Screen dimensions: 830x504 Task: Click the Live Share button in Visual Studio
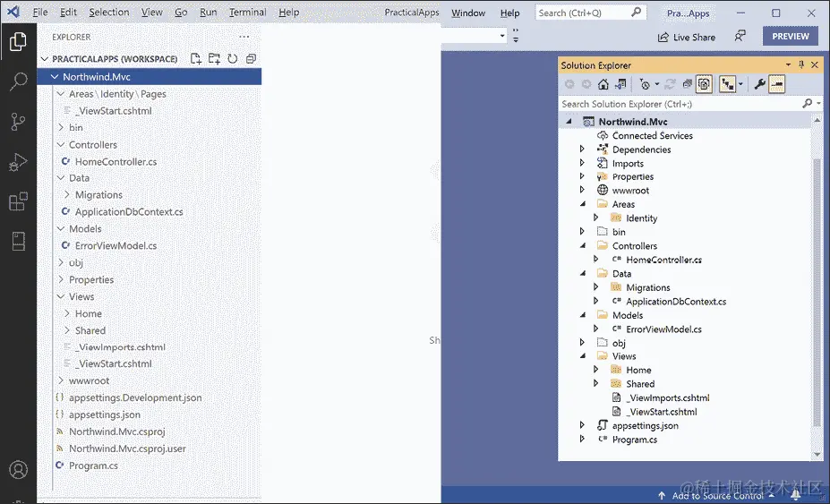[686, 37]
